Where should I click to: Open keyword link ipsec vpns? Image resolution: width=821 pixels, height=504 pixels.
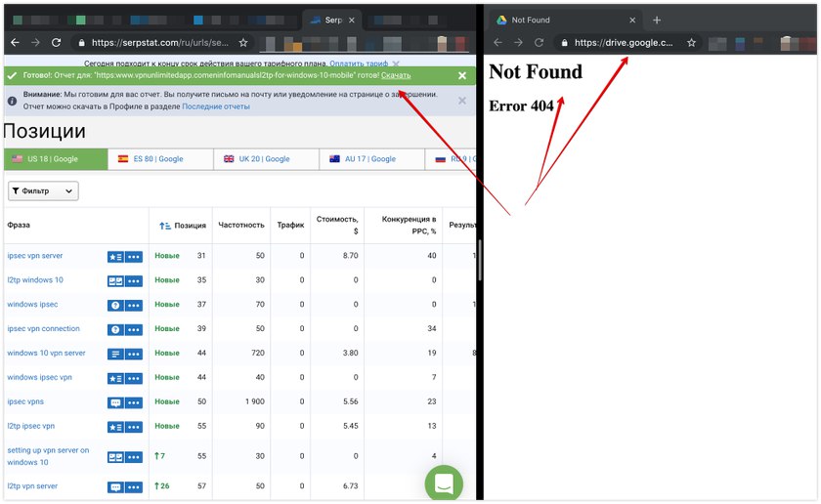pyautogui.click(x=25, y=402)
